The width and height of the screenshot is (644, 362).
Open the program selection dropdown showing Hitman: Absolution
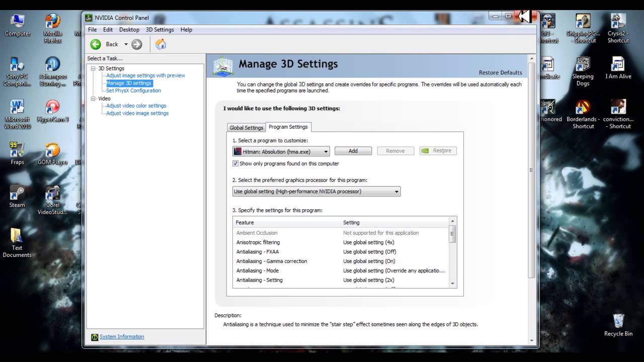tap(281, 151)
